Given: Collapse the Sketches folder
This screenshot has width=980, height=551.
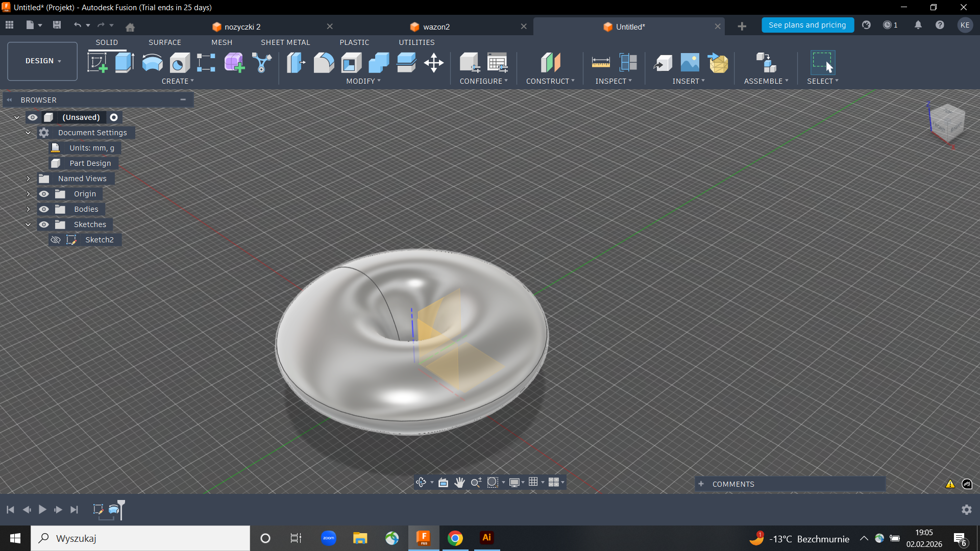Looking at the screenshot, I should point(28,224).
